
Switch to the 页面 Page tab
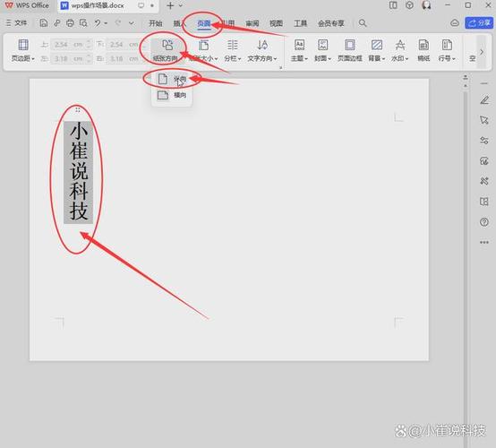pos(204,23)
